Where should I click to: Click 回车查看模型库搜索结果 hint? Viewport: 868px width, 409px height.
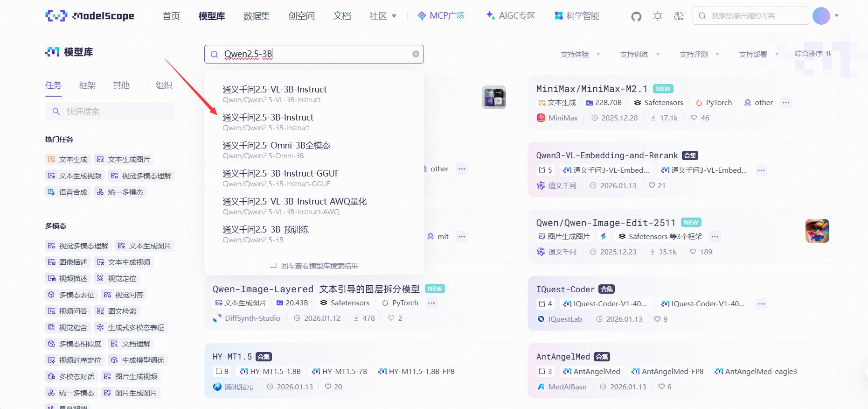click(x=314, y=266)
